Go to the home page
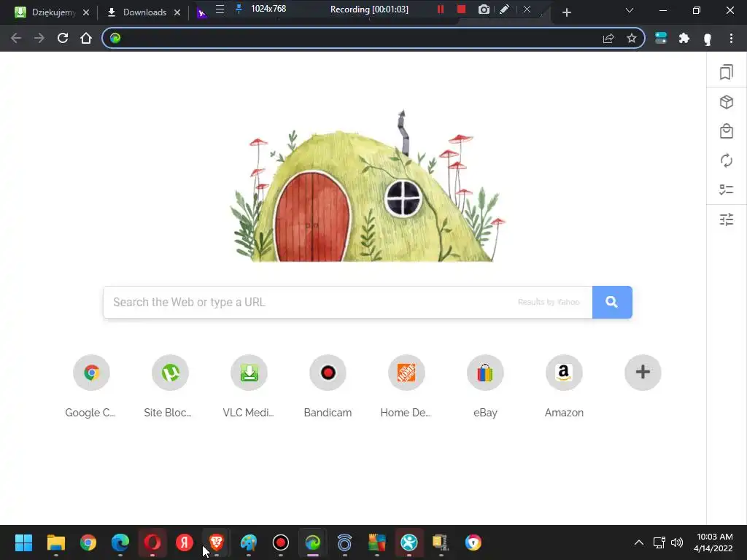747x560 pixels. [86, 38]
